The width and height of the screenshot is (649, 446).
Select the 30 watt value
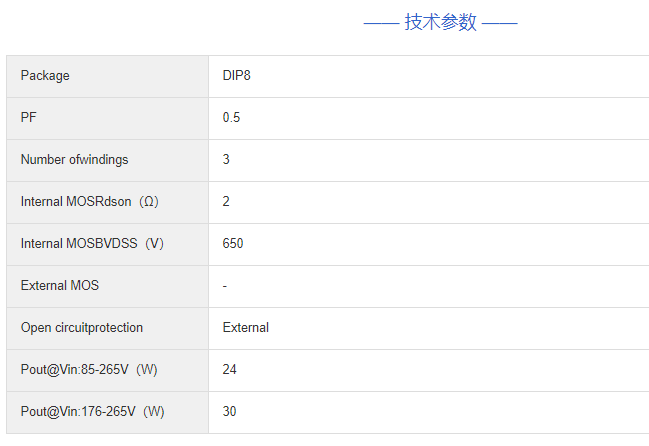click(229, 412)
